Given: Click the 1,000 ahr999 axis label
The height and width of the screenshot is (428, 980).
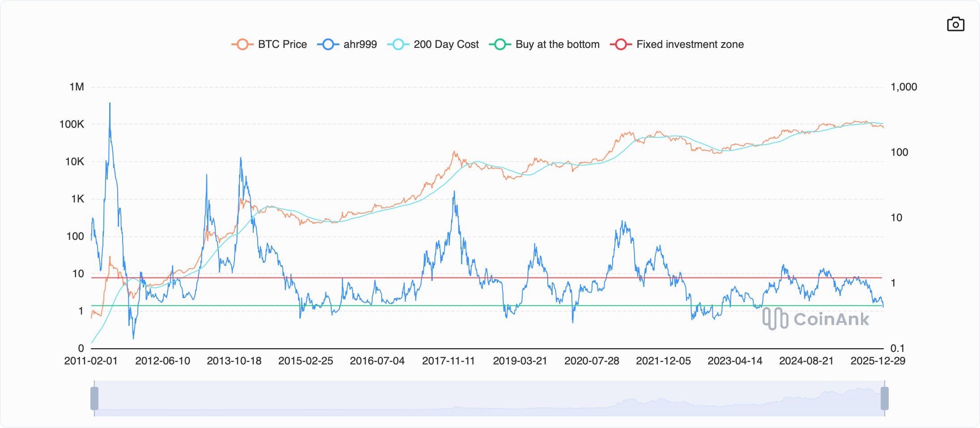Looking at the screenshot, I should pyautogui.click(x=903, y=87).
